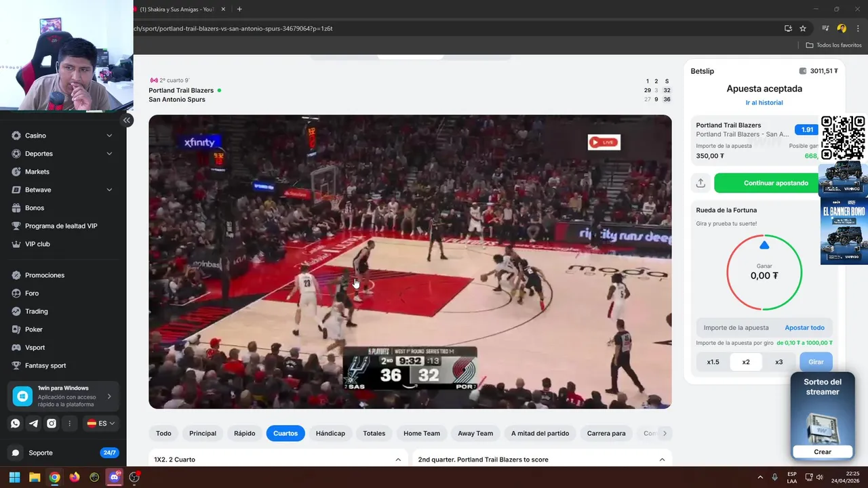Click Crear in Sorteo del streamer
The image size is (868, 488).
click(x=823, y=452)
